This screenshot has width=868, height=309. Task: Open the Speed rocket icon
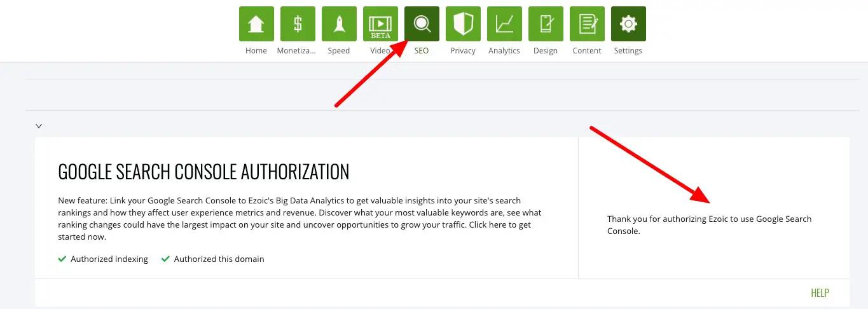click(339, 24)
